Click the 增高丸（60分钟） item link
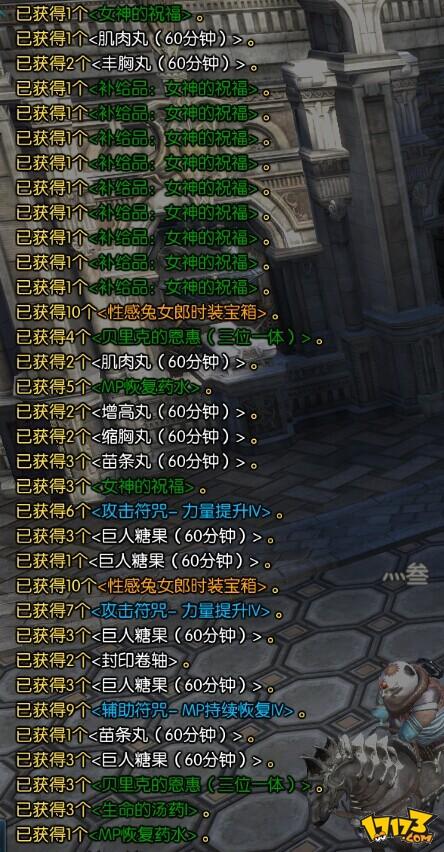The image size is (444, 852). point(168,412)
